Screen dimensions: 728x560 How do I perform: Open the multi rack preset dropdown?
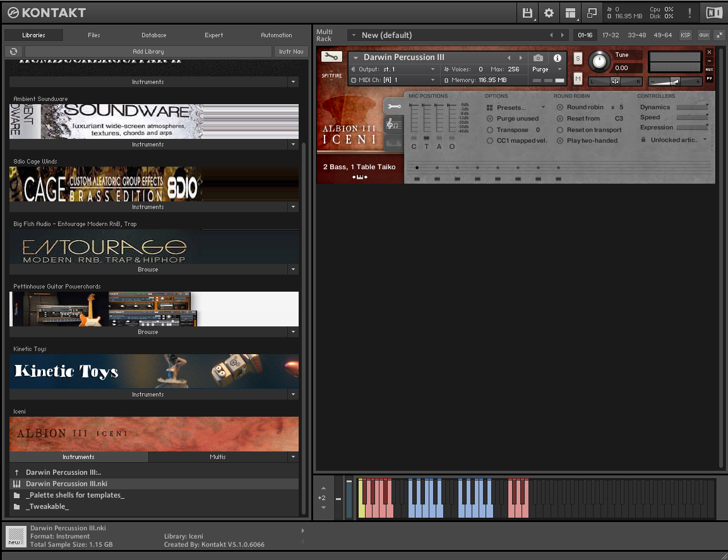click(354, 35)
